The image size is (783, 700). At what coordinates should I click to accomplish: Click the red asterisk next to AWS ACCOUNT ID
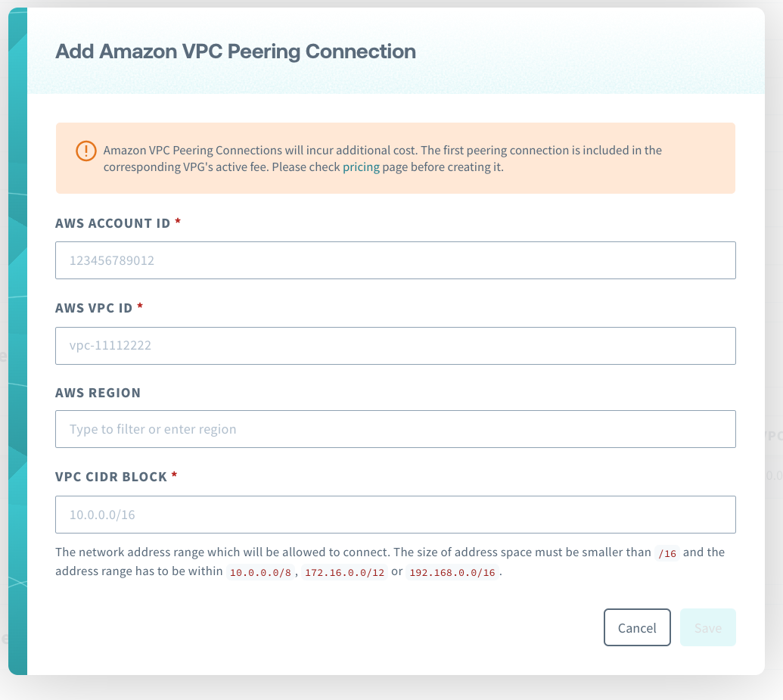(178, 222)
